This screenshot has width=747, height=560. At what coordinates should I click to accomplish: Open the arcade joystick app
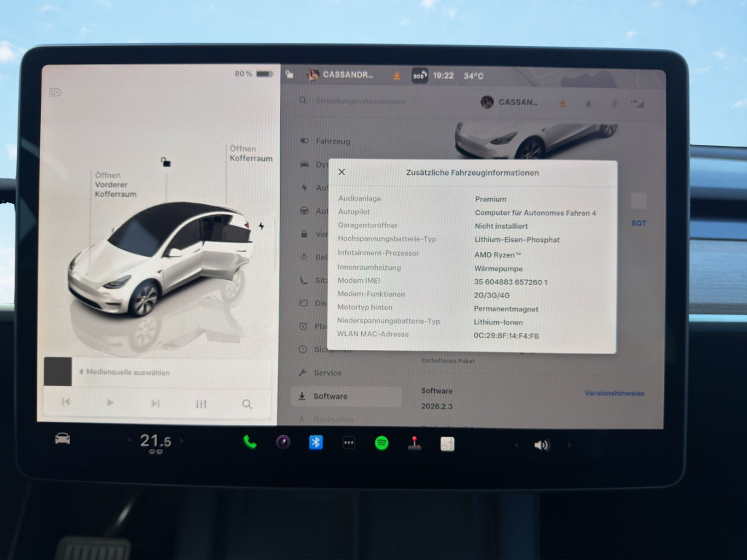[x=414, y=443]
